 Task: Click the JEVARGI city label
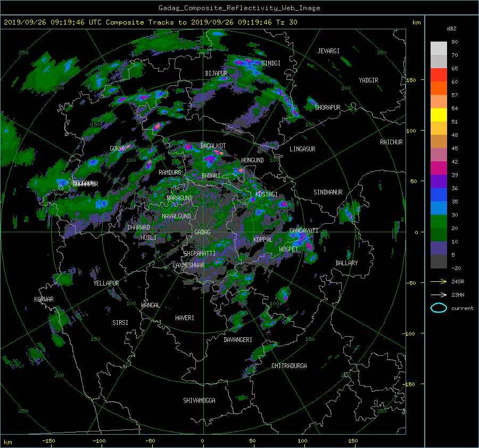pos(328,51)
